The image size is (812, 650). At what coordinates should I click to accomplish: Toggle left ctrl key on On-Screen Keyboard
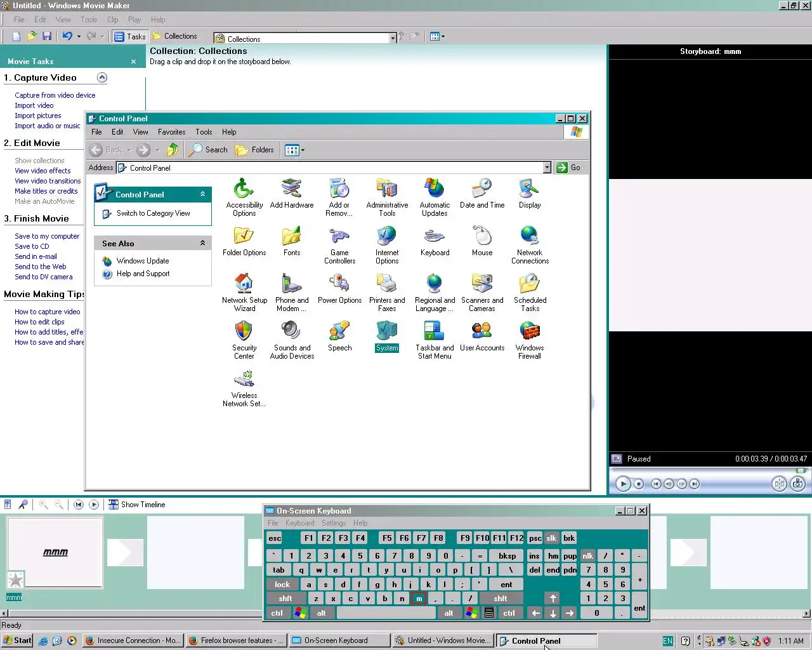(277, 613)
